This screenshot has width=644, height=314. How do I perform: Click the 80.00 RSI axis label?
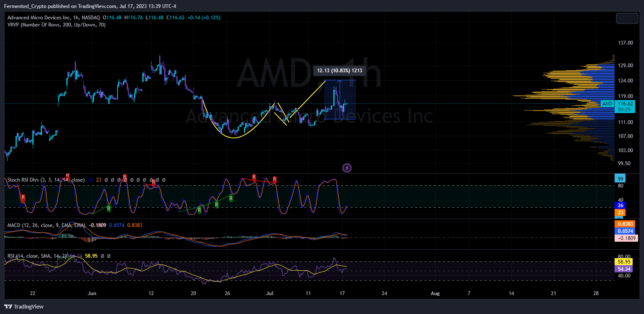(x=625, y=257)
